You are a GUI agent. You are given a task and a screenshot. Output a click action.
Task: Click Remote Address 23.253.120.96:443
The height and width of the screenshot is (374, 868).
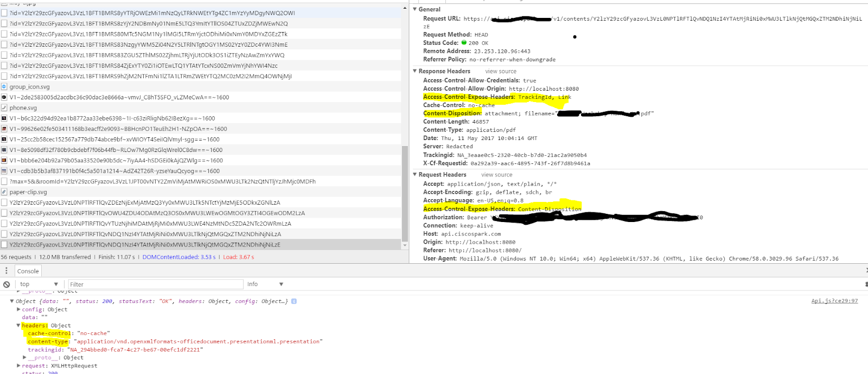click(x=477, y=52)
